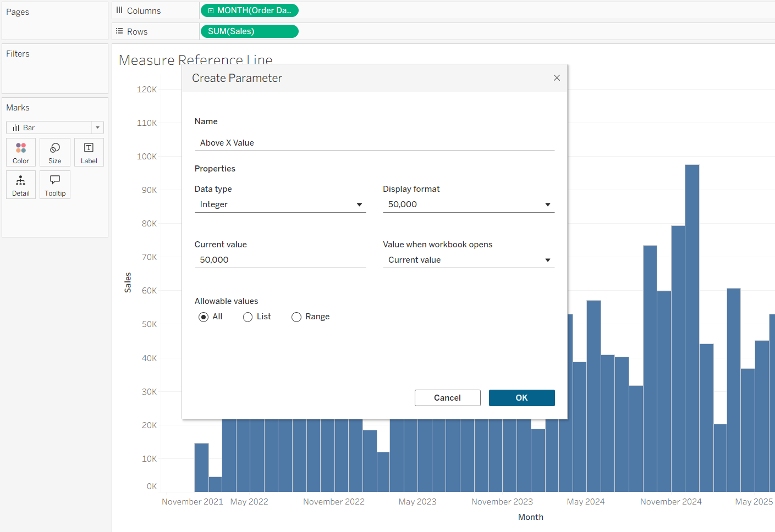Close the Create Parameter dialog

click(557, 78)
